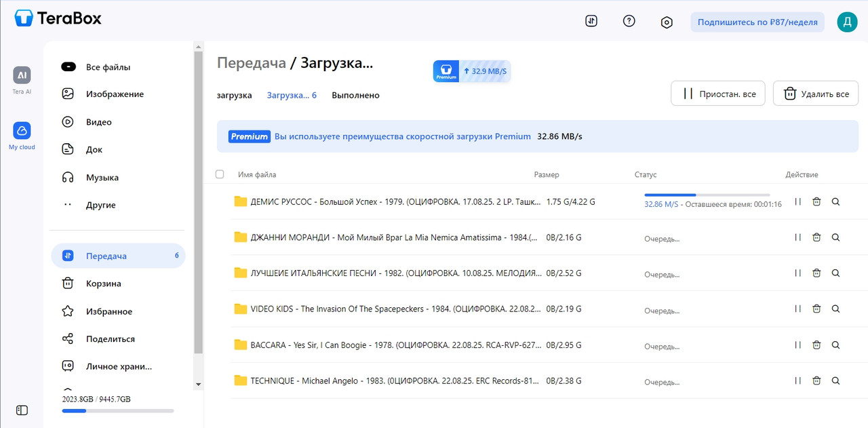Pause TECHNIQUE Michael Angelo upload
The height and width of the screenshot is (428, 868).
pos(798,381)
